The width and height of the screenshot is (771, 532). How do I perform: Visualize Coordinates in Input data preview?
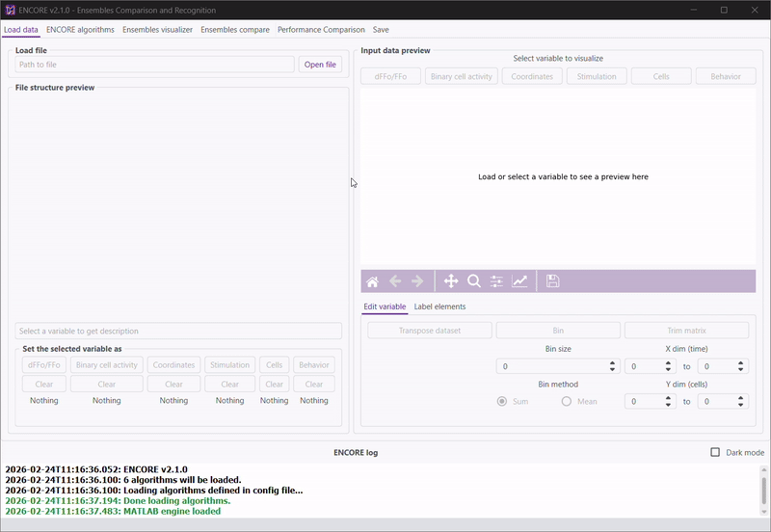(x=532, y=76)
